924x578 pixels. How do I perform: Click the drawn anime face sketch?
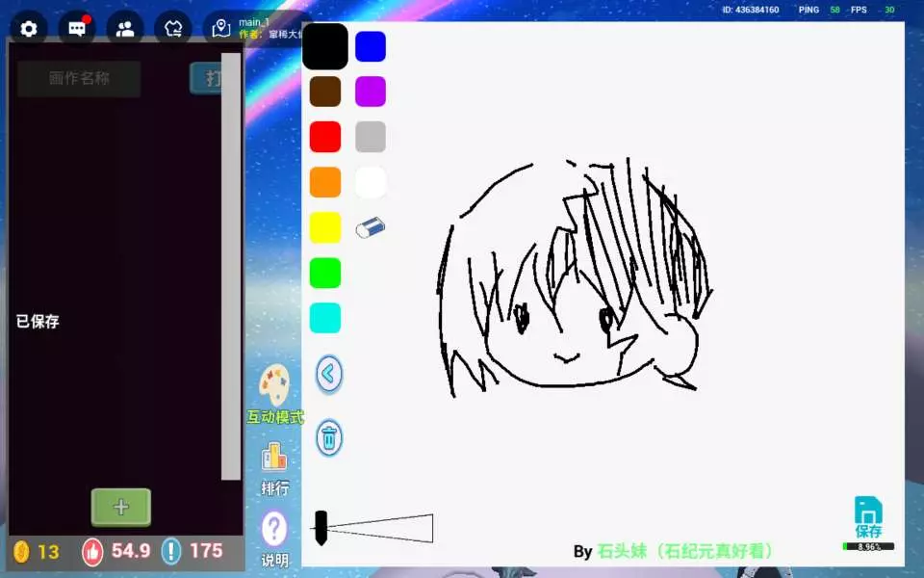click(x=575, y=277)
